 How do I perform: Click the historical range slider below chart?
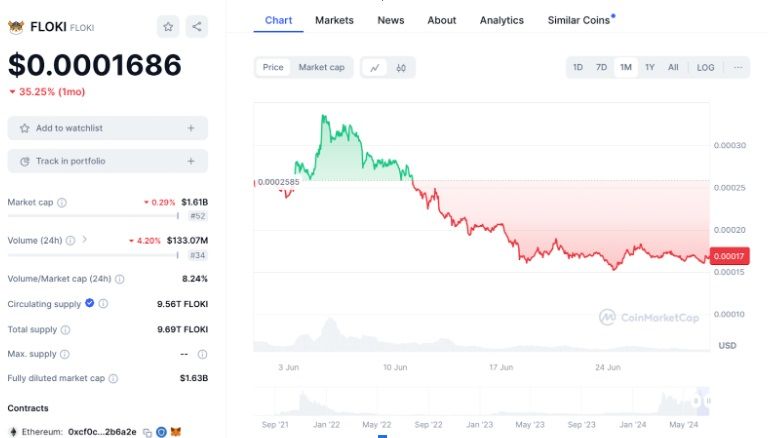482,403
